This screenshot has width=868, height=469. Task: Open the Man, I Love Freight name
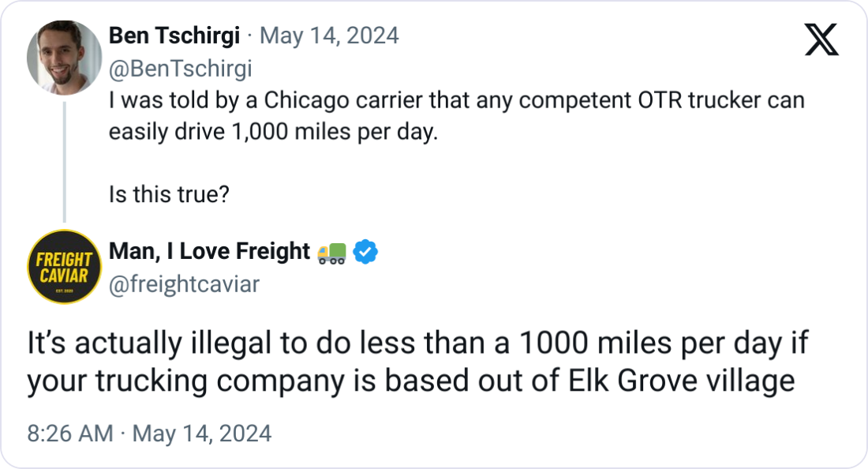coord(209,251)
